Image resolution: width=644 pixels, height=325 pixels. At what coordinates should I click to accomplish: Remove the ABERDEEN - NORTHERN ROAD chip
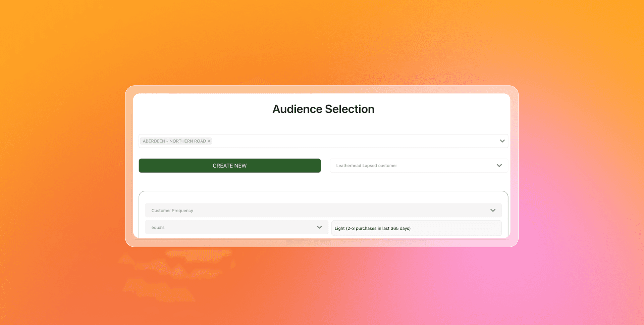pyautogui.click(x=209, y=141)
